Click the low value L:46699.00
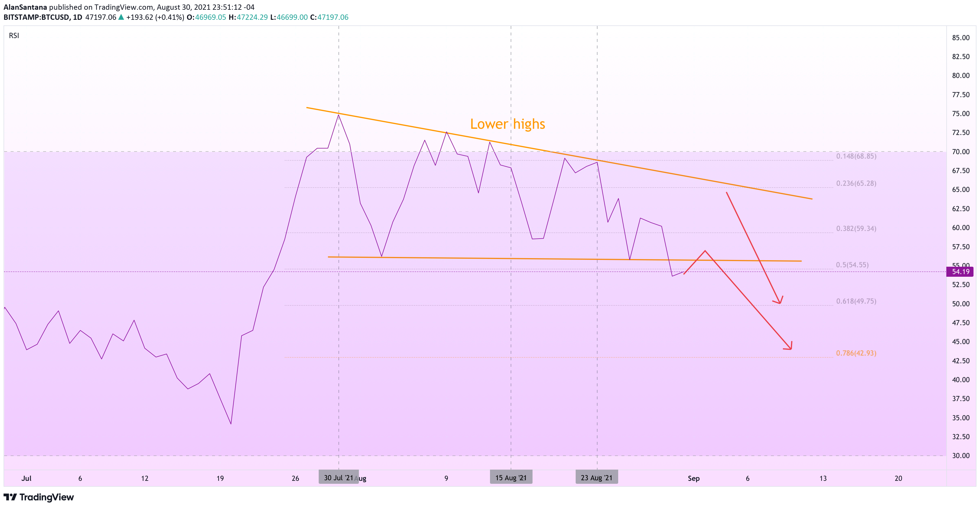Viewport: 980px width, 508px height. [289, 17]
